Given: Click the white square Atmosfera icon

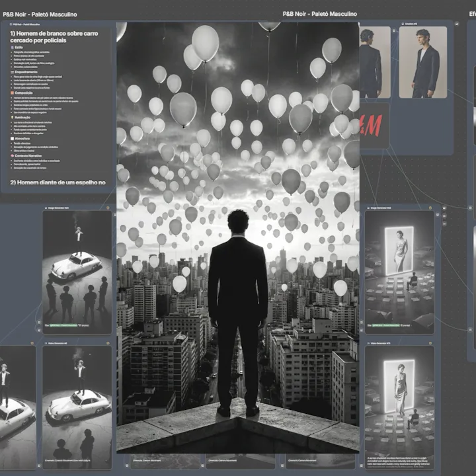Looking at the screenshot, I should [12, 138].
